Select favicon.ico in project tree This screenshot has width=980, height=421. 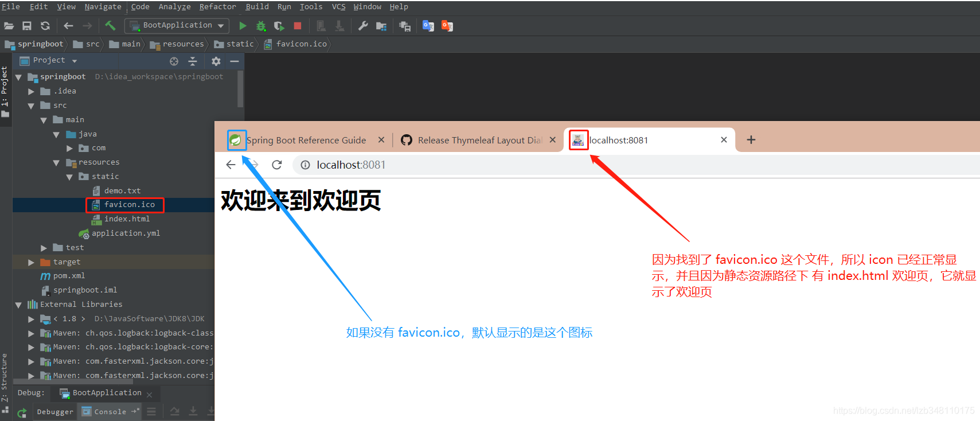pyautogui.click(x=129, y=205)
